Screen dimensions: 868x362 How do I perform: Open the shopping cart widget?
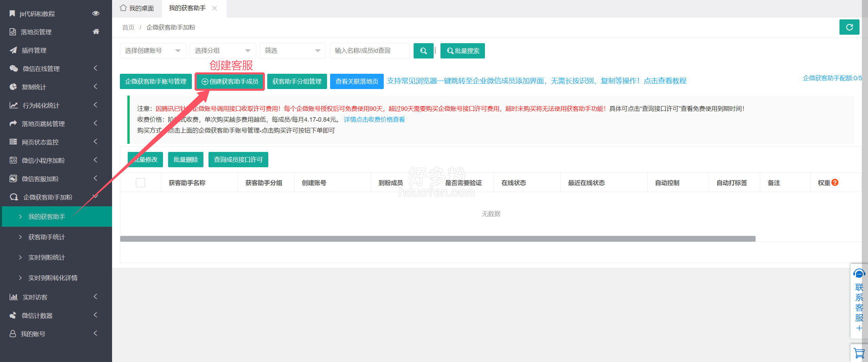click(859, 354)
